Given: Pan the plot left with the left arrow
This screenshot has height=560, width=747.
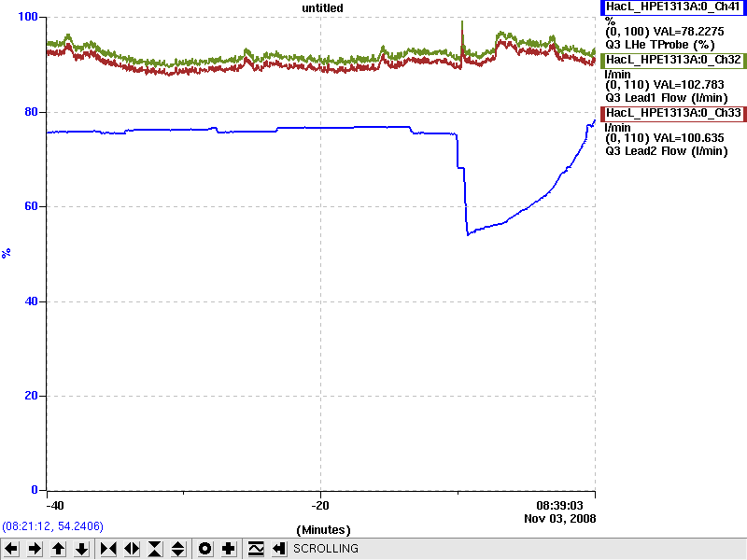Looking at the screenshot, I should click(11, 549).
